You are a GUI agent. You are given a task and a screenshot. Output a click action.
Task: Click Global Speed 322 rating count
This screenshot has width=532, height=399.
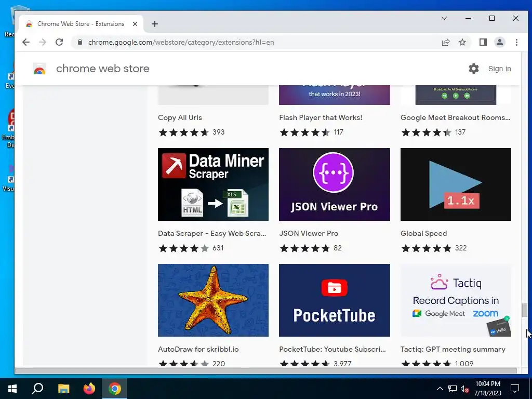[x=461, y=248]
